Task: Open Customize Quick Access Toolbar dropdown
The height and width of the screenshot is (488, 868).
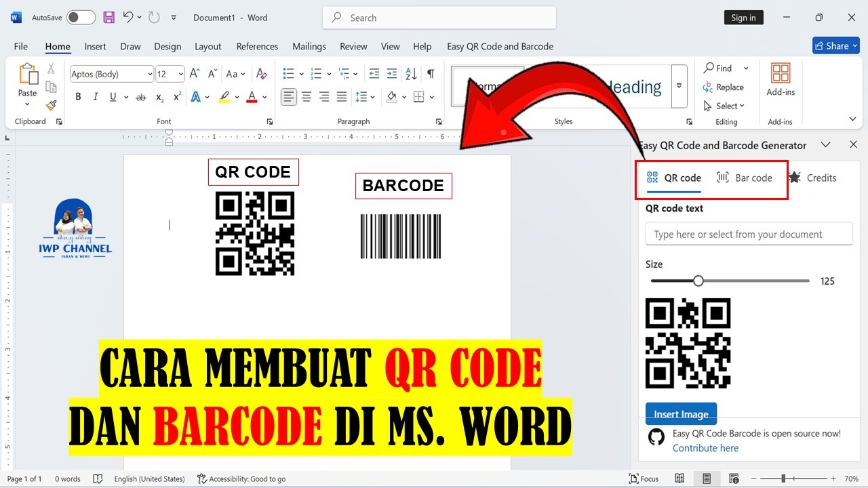Action: [174, 18]
